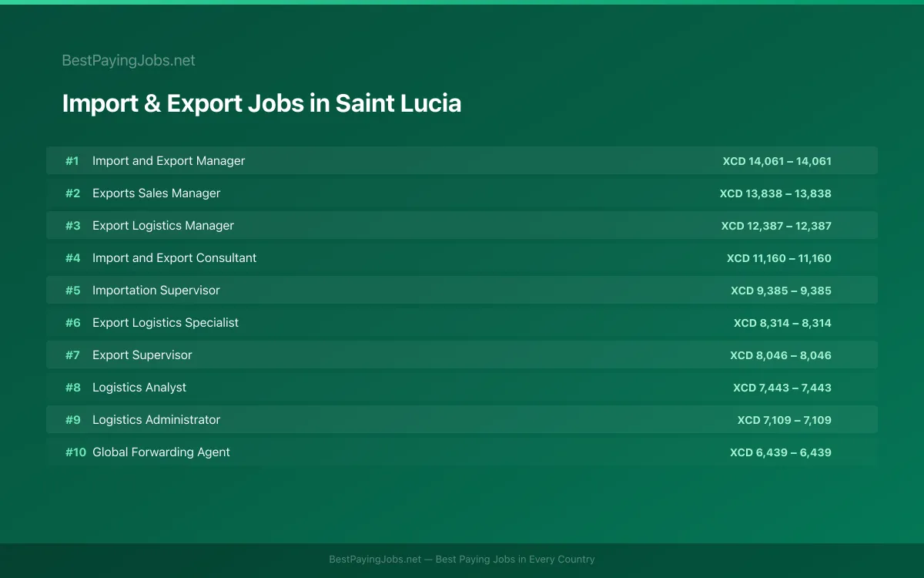Image resolution: width=924 pixels, height=578 pixels.
Task: Select the Export Logistics Specialist job title
Action: coord(166,323)
